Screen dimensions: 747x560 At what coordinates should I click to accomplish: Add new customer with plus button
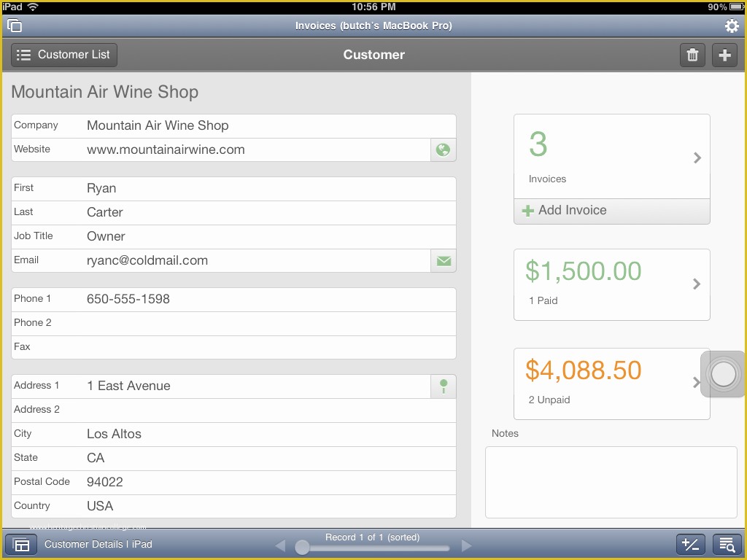tap(724, 55)
